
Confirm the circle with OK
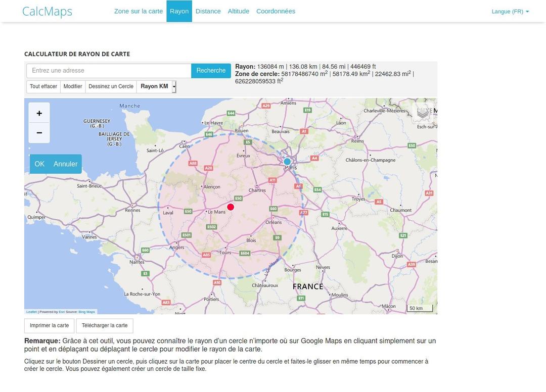[39, 164]
